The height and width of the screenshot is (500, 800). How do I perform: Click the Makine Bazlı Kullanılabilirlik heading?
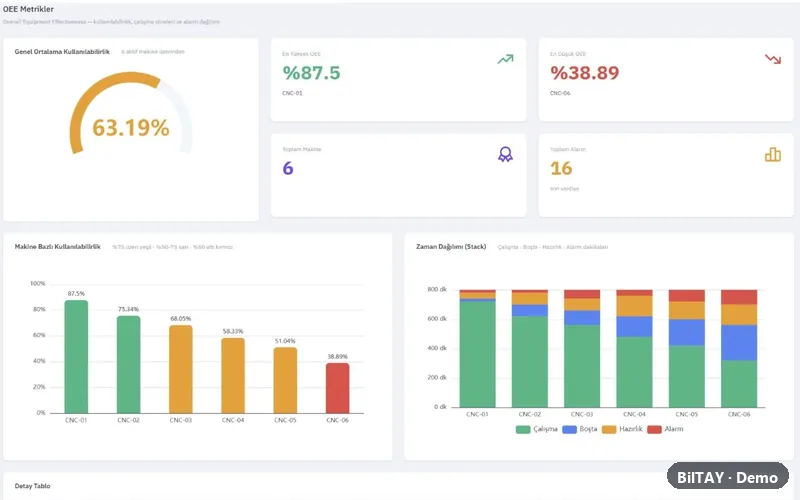57,247
